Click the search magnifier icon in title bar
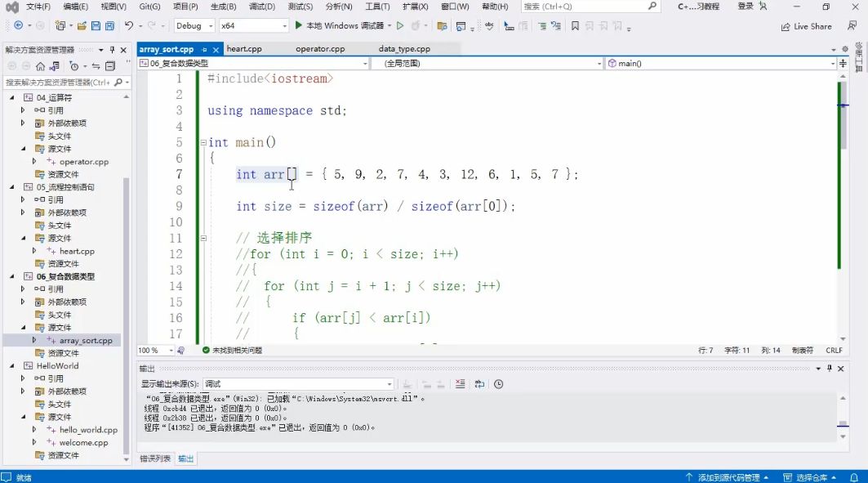The width and height of the screenshot is (868, 483). click(652, 6)
